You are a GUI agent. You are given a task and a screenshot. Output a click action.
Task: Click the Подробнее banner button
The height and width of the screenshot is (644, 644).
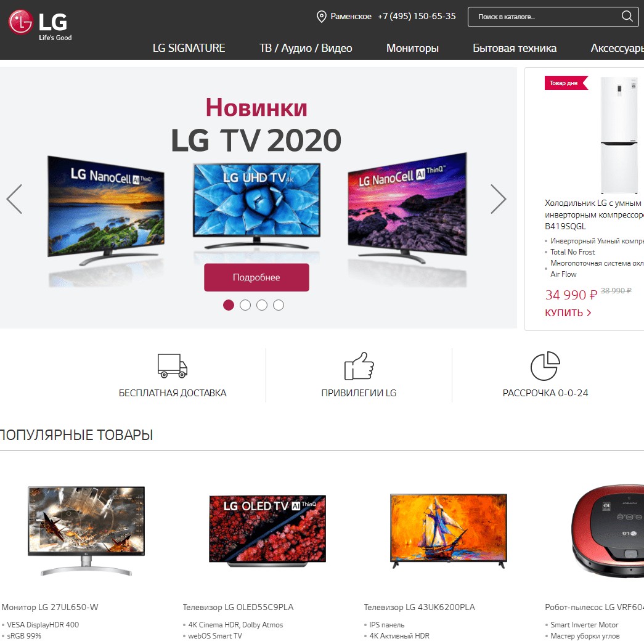click(257, 277)
